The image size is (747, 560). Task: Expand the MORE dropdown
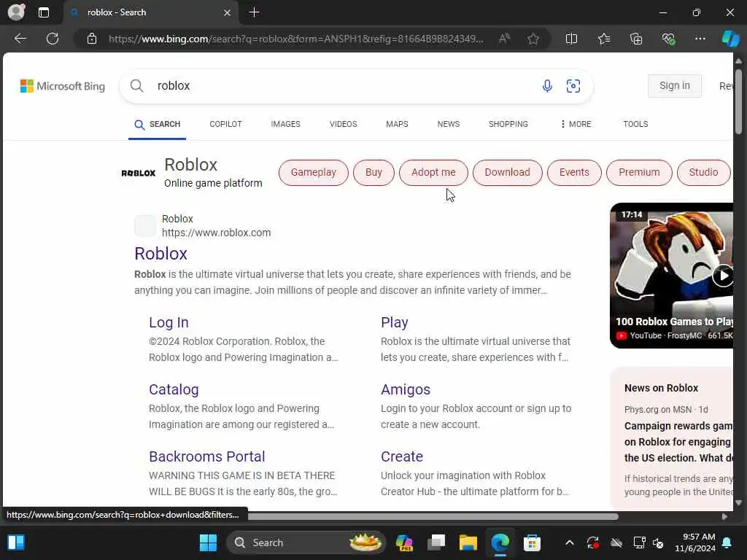(576, 124)
